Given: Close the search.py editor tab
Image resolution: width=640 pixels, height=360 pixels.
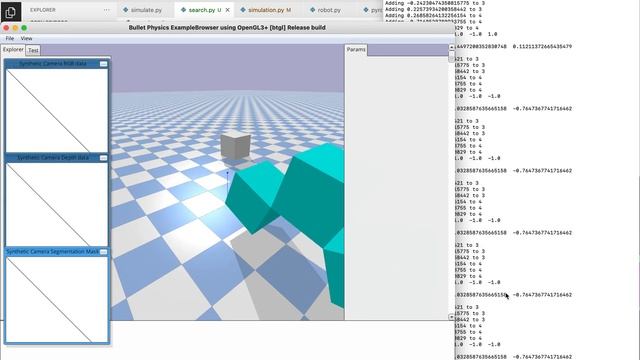Looking at the screenshot, I should pyautogui.click(x=227, y=10).
